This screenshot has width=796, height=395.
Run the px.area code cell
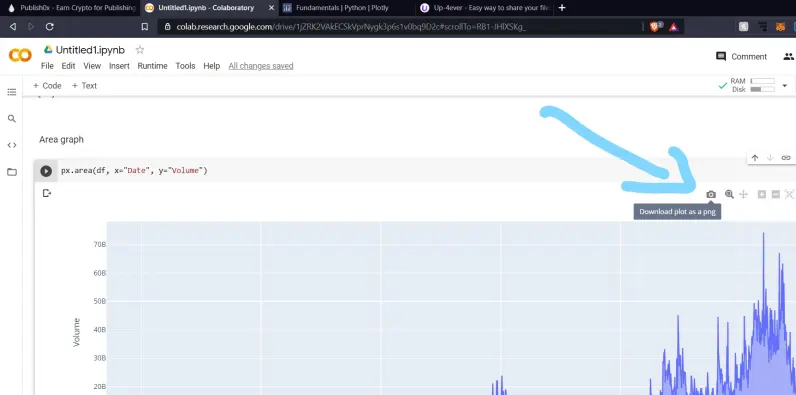(46, 171)
